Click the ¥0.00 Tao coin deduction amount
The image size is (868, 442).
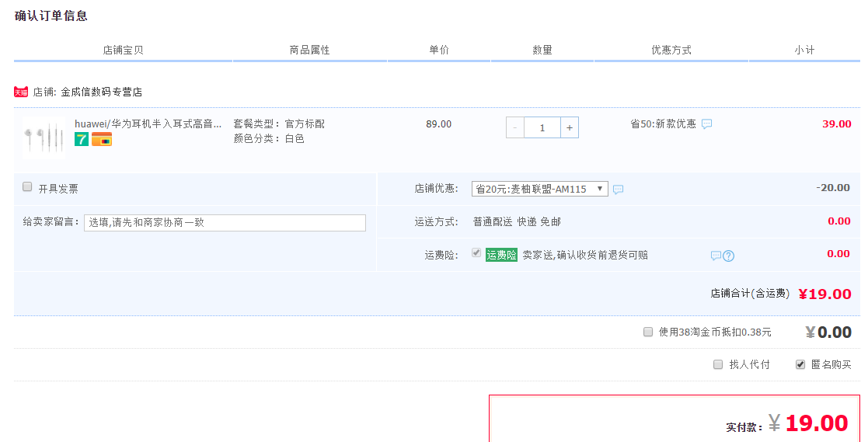pos(828,332)
